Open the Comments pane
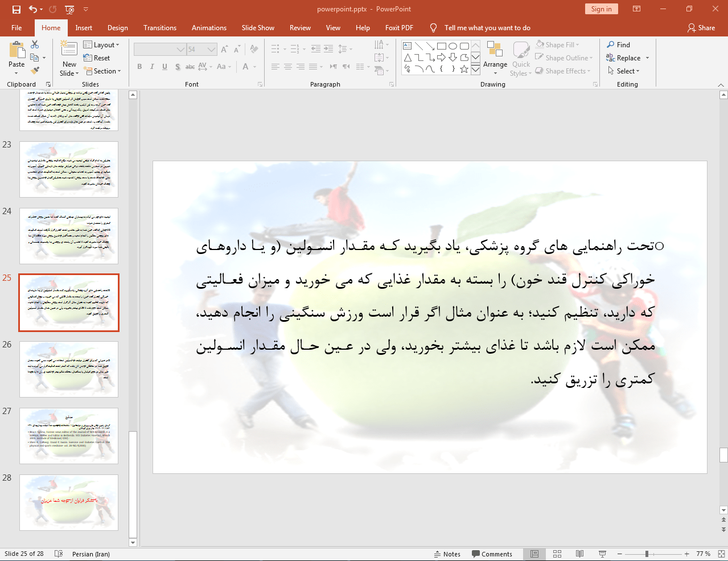Image resolution: width=728 pixels, height=561 pixels. tap(492, 554)
